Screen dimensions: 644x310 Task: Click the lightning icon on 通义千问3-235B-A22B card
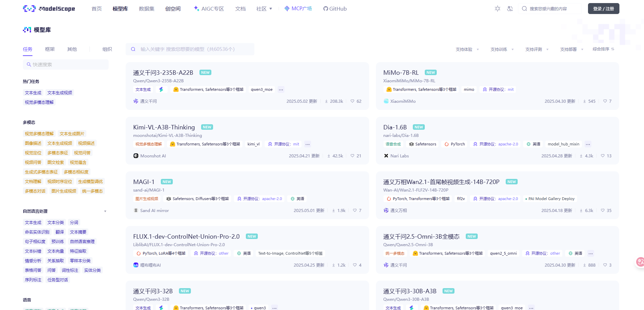point(161,89)
